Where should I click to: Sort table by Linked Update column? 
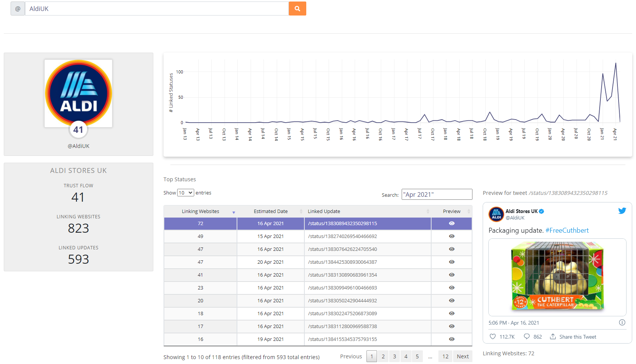[368, 211]
